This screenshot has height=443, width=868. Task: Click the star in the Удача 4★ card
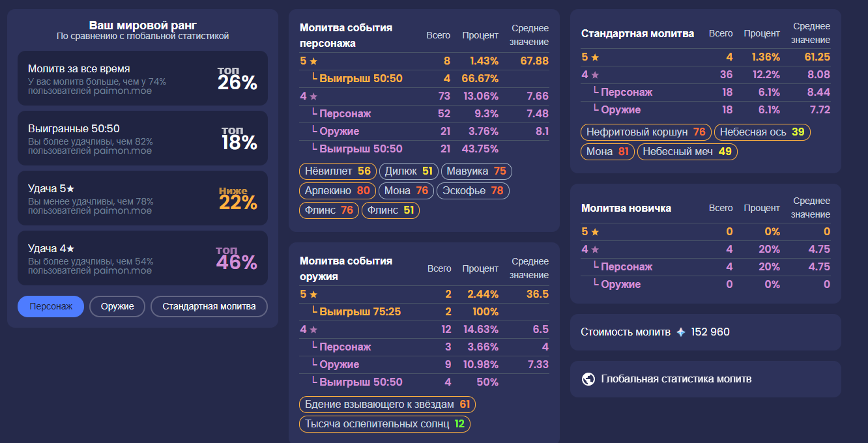pos(71,249)
